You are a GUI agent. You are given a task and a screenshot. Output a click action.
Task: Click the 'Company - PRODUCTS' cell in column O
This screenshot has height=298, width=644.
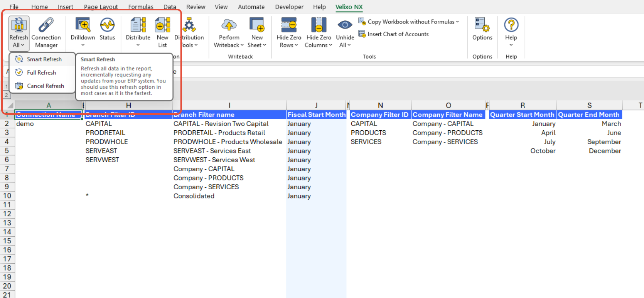coord(448,133)
